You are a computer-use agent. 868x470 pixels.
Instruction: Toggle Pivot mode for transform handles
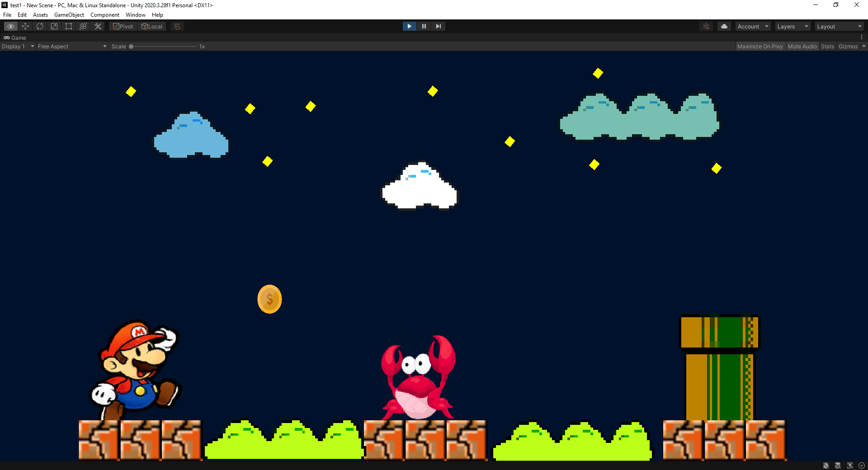point(123,26)
